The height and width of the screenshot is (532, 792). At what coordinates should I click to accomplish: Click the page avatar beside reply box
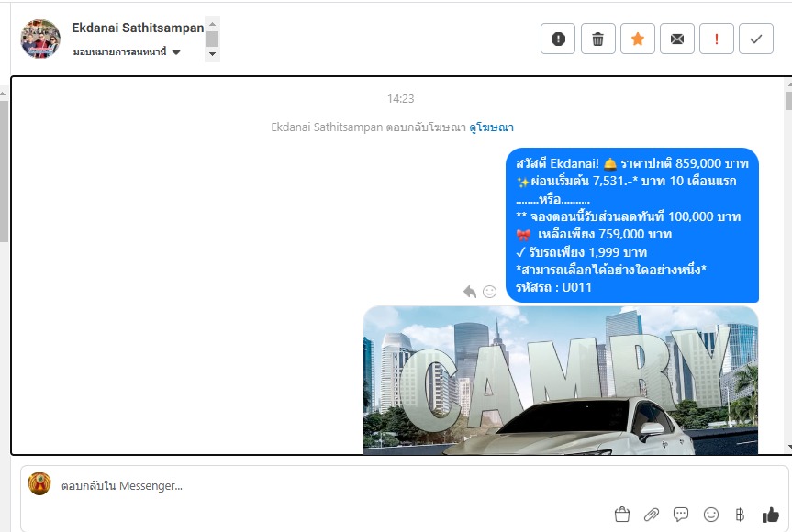(x=39, y=483)
